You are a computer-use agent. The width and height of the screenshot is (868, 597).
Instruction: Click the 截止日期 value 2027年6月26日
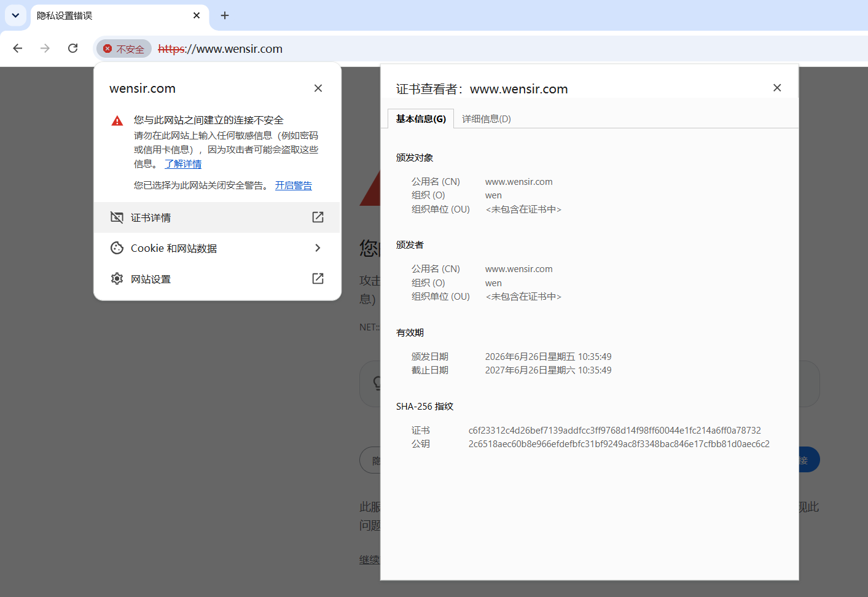point(549,370)
